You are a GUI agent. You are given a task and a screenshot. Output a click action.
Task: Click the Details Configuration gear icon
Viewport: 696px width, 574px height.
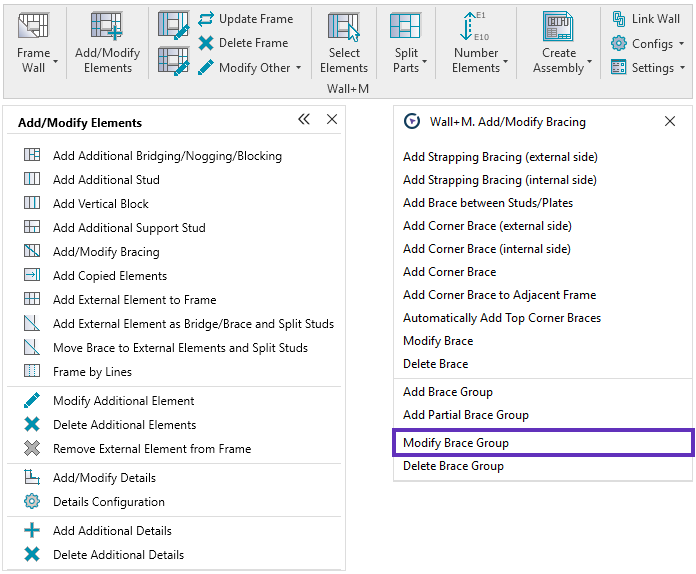(32, 502)
